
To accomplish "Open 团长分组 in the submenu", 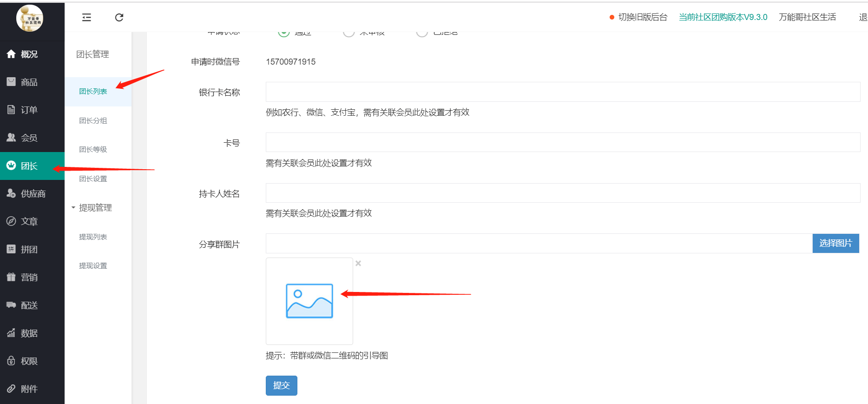I will coord(93,121).
